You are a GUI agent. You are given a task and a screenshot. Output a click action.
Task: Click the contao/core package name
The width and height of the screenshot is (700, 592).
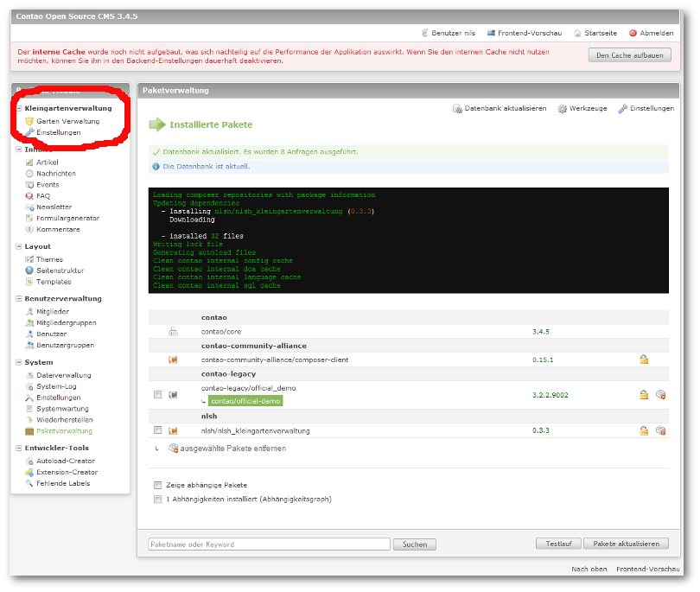click(x=221, y=332)
